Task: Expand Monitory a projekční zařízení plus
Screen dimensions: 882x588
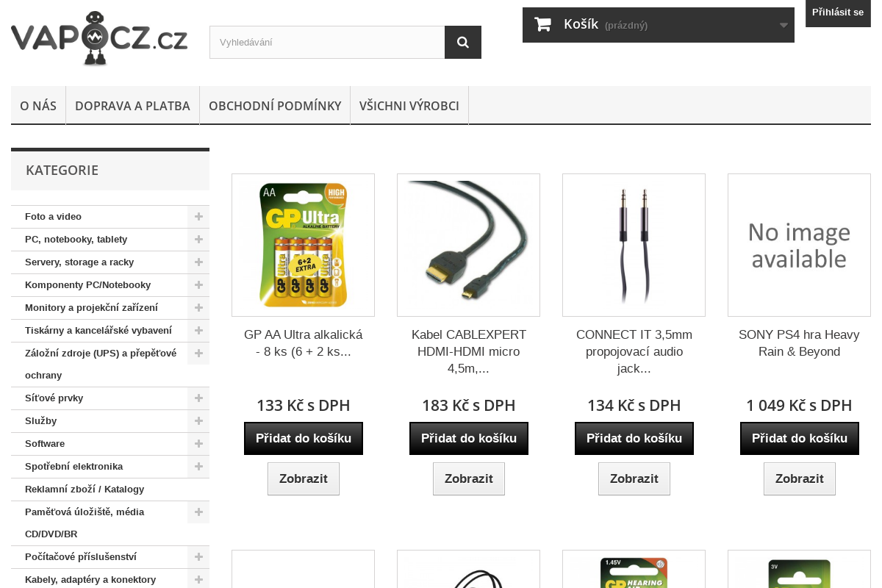Action: (x=198, y=308)
